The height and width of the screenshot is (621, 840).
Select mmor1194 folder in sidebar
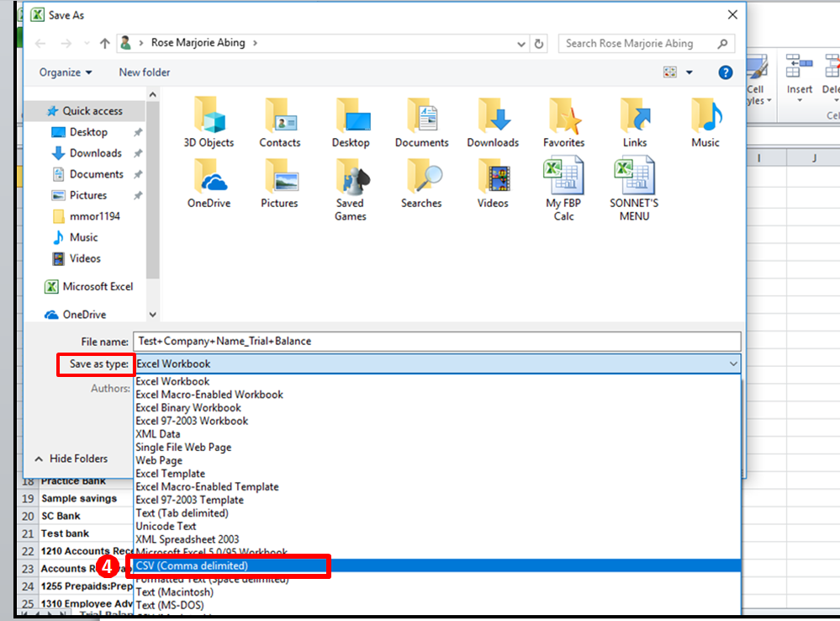tap(94, 216)
